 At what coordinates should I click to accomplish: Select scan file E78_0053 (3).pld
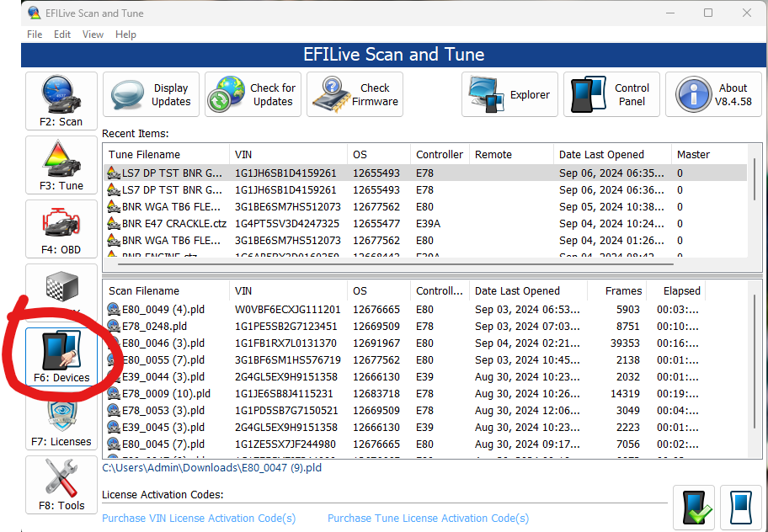click(425, 410)
